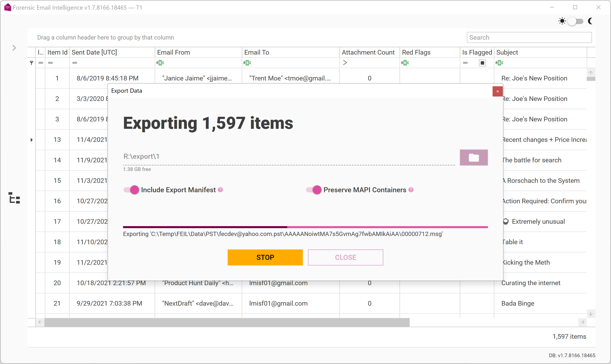
Task: Open the Email From filter operator icon
Action: pyautogui.click(x=160, y=63)
